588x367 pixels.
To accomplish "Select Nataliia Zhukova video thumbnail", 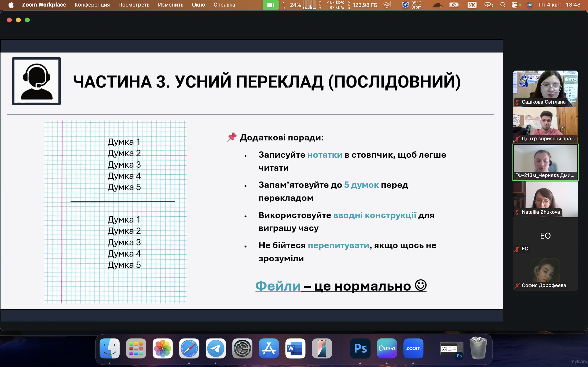I will point(545,199).
